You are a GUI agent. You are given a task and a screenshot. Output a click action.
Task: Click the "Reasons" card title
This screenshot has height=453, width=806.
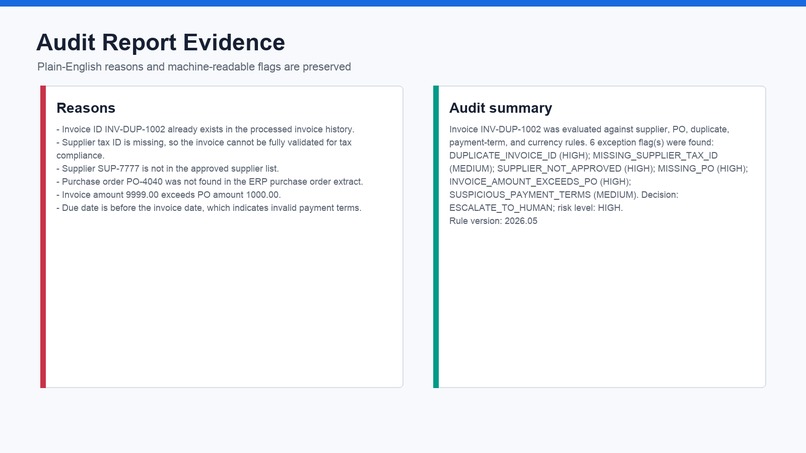click(86, 108)
